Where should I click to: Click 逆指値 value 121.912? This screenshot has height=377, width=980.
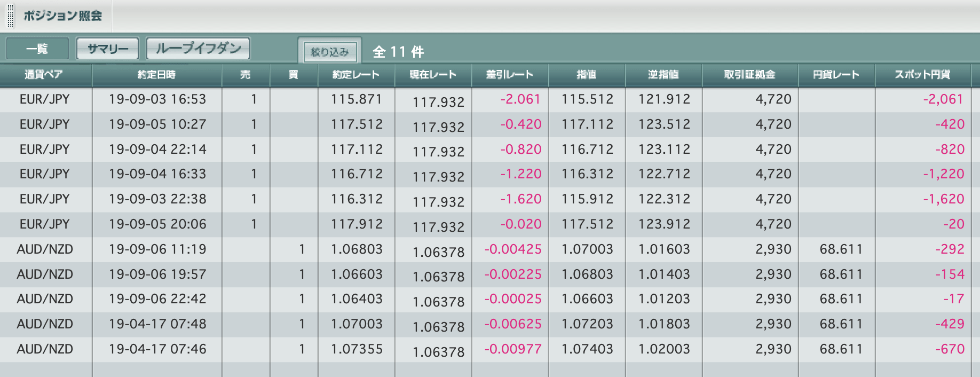[664, 99]
